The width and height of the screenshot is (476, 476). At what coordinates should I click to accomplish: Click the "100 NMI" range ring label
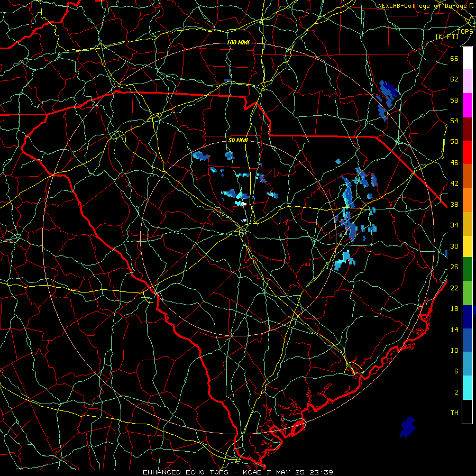click(x=238, y=42)
